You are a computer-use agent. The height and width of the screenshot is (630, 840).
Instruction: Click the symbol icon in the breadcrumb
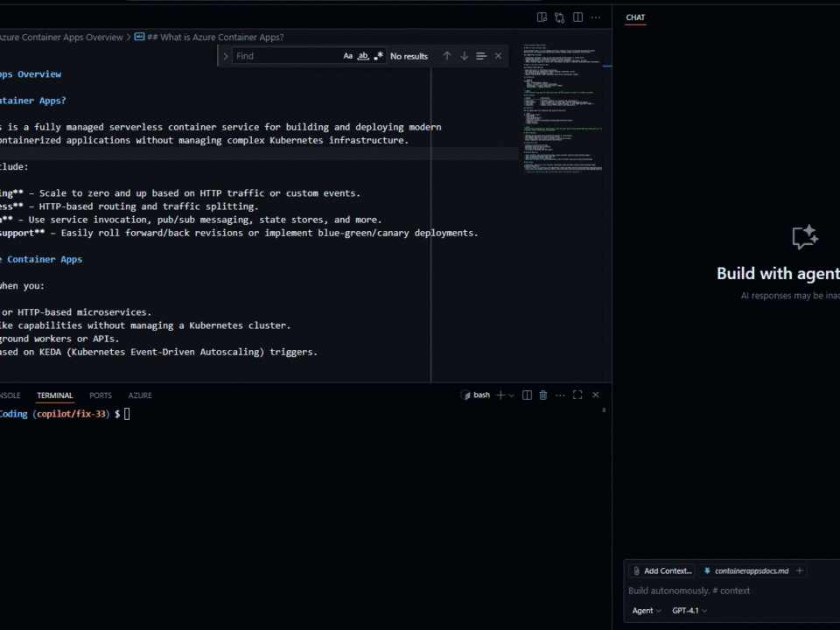(139, 37)
